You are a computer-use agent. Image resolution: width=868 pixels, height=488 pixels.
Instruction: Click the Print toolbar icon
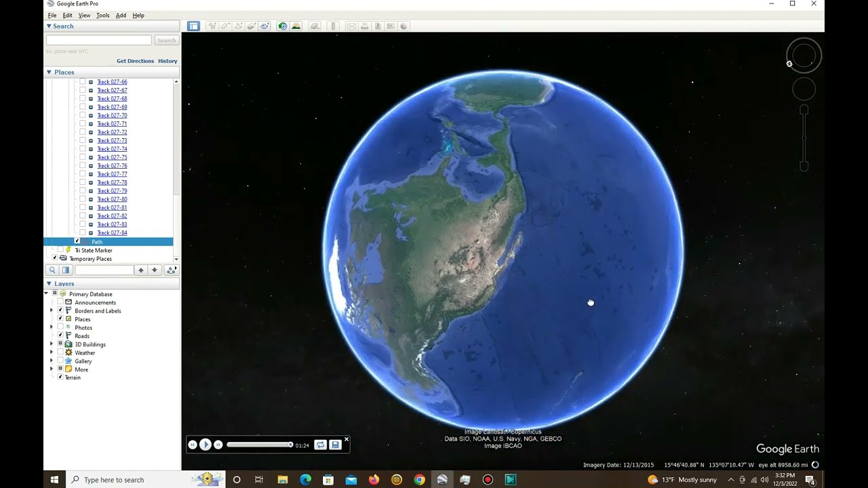(365, 26)
